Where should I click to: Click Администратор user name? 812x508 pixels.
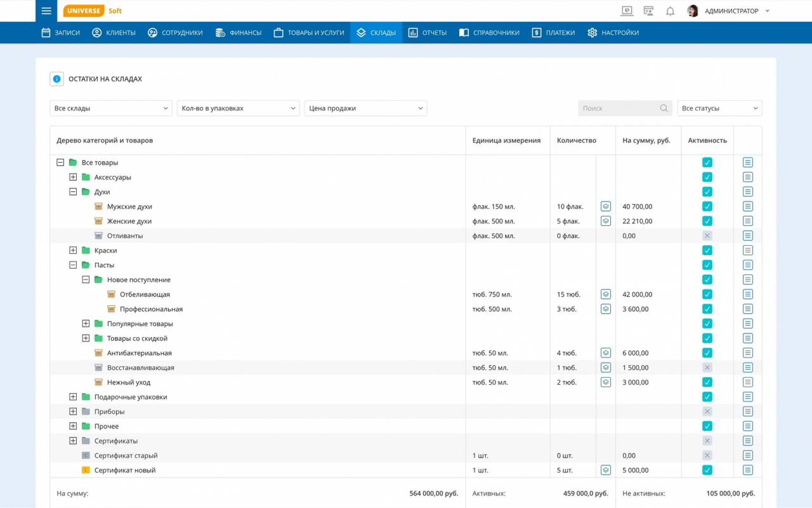tap(731, 11)
